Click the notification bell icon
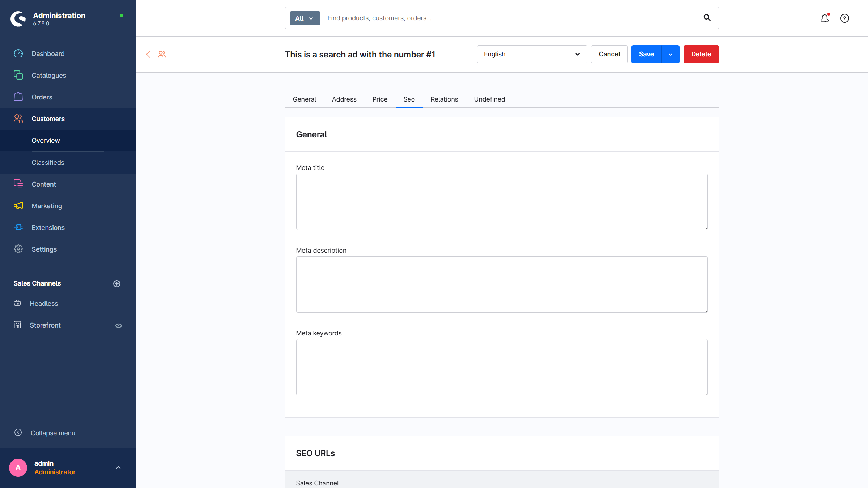This screenshot has width=868, height=488. coord(824,18)
